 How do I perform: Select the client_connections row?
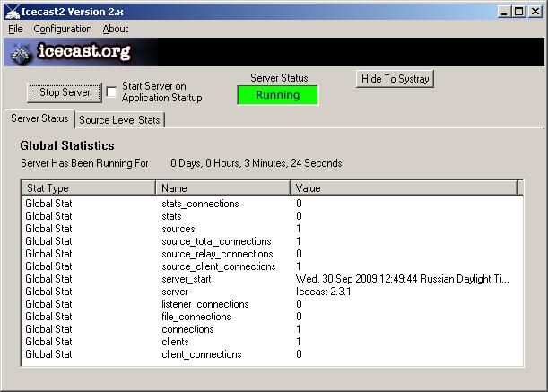pos(272,354)
